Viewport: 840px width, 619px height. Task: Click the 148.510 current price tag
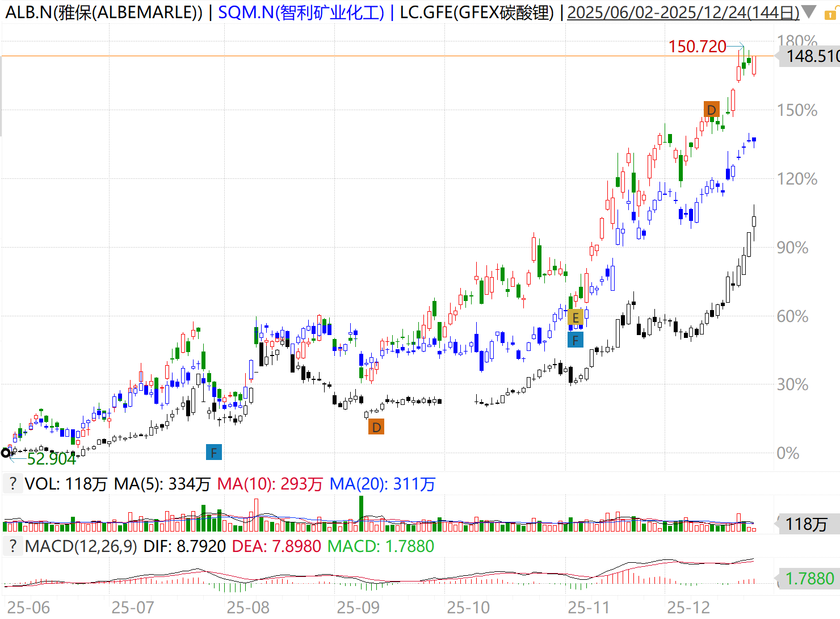[810, 56]
